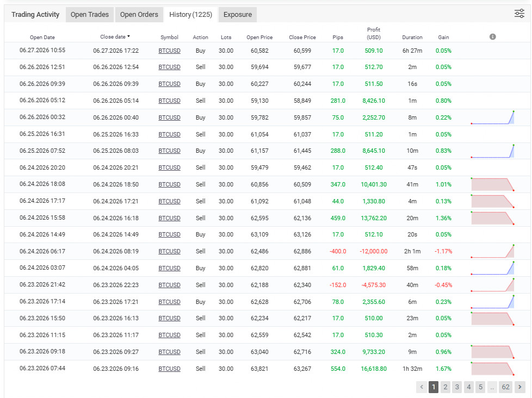Click the 1.67% gain value

point(443,369)
